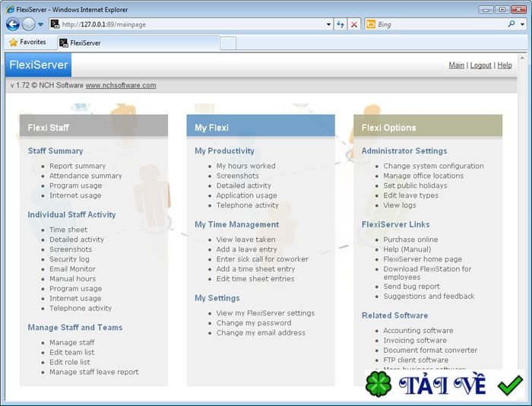The width and height of the screenshot is (532, 406).
Task: Click the Logout link
Action: (480, 65)
